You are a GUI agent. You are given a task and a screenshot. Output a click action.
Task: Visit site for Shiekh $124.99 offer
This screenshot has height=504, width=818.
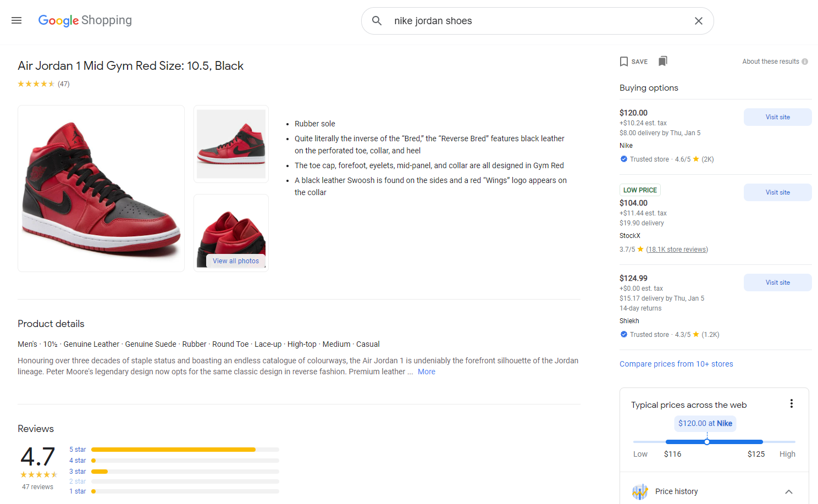click(777, 283)
